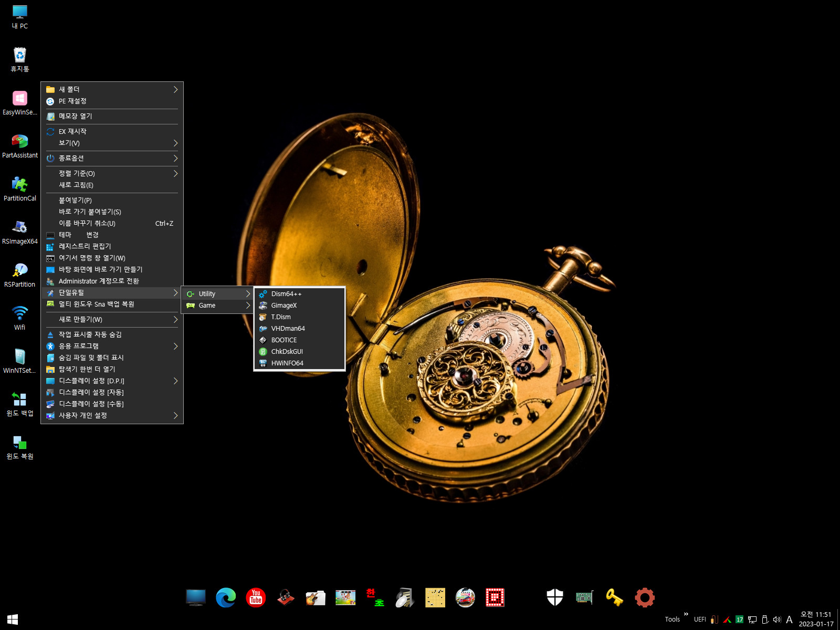
Task: Click the Tools toolbar label in taskbar
Action: [x=672, y=619]
